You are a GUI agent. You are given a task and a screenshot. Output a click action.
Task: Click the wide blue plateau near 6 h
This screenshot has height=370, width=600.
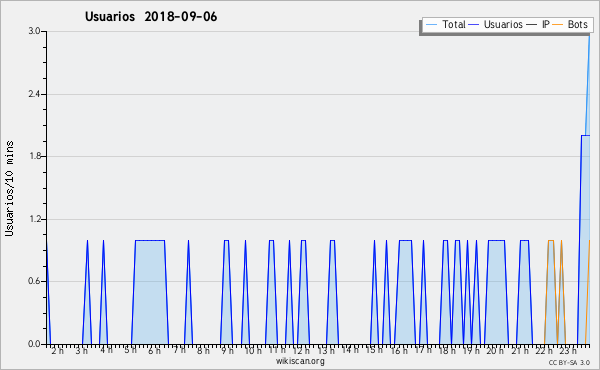[x=150, y=292]
